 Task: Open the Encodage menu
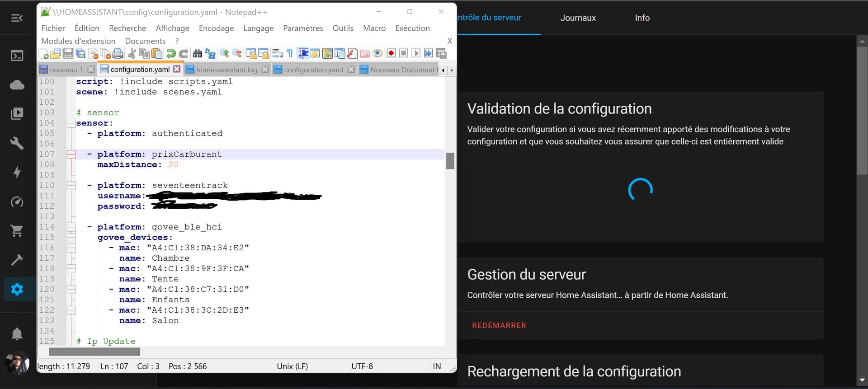pos(216,28)
